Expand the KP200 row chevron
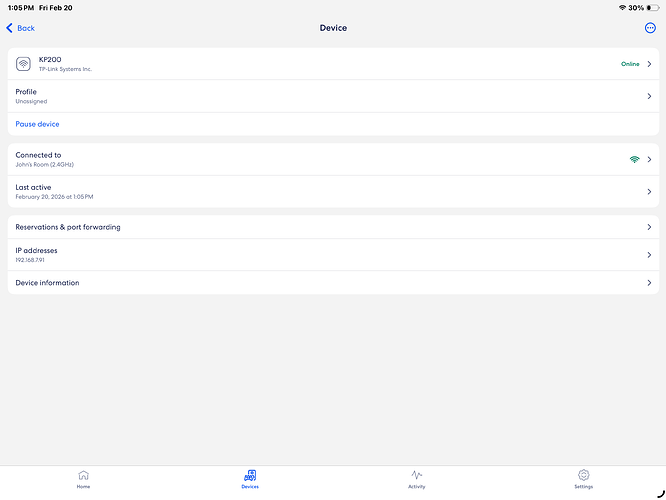 (649, 64)
